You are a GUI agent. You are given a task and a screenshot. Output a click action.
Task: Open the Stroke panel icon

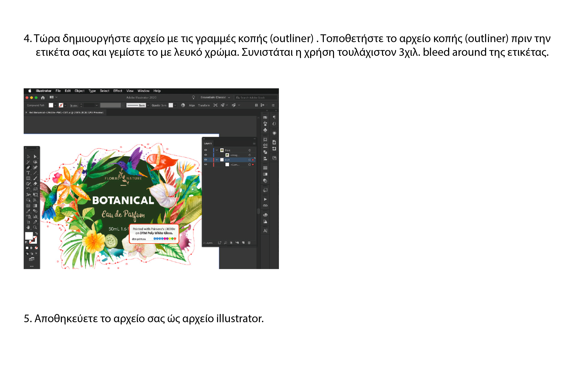[265, 168]
